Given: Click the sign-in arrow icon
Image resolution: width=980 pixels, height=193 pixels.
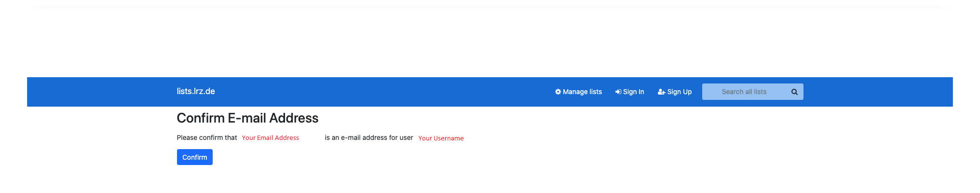Looking at the screenshot, I should click(x=618, y=92).
